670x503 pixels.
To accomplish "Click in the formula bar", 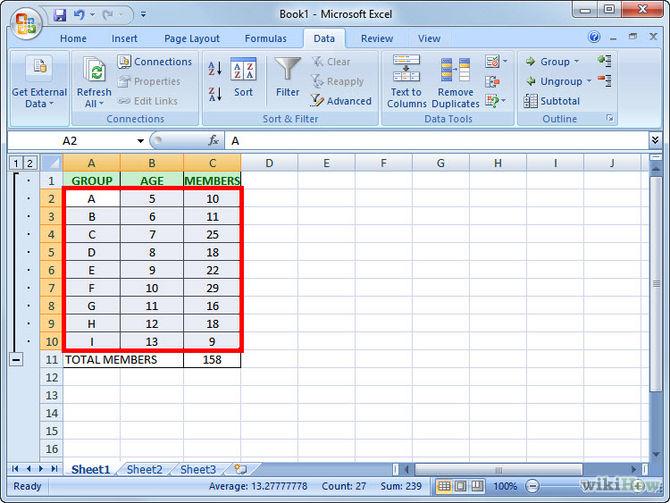I will pos(436,141).
